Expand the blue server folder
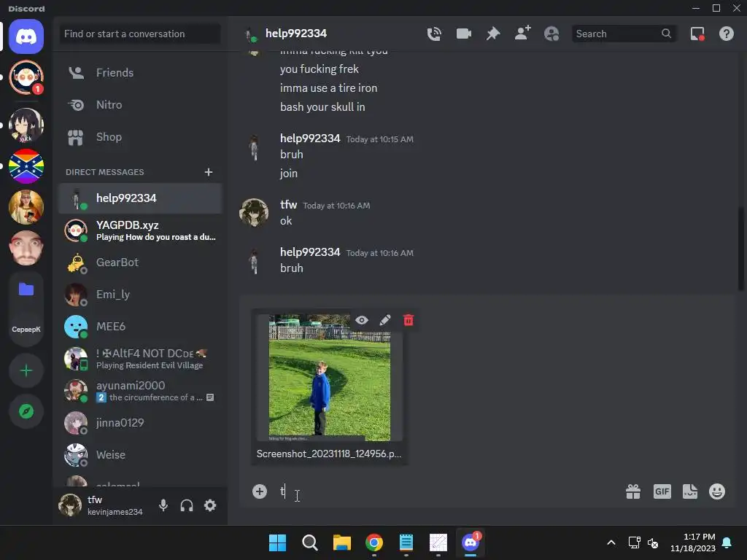Image resolution: width=747 pixels, height=560 pixels. (x=26, y=289)
